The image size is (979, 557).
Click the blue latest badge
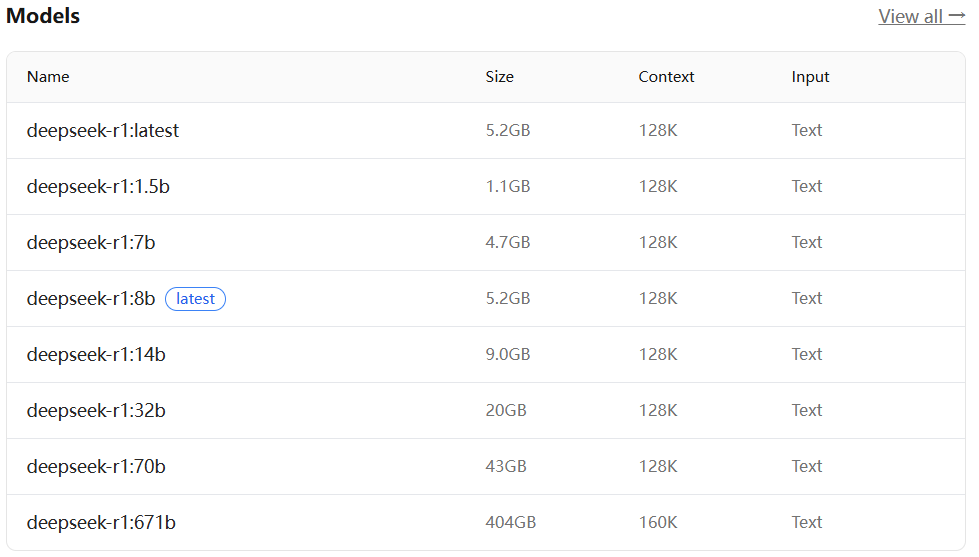[x=195, y=299]
